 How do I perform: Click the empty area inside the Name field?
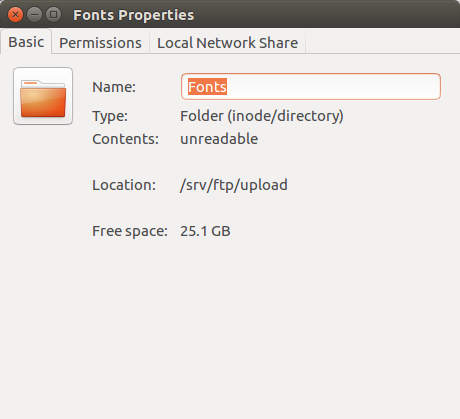click(333, 87)
